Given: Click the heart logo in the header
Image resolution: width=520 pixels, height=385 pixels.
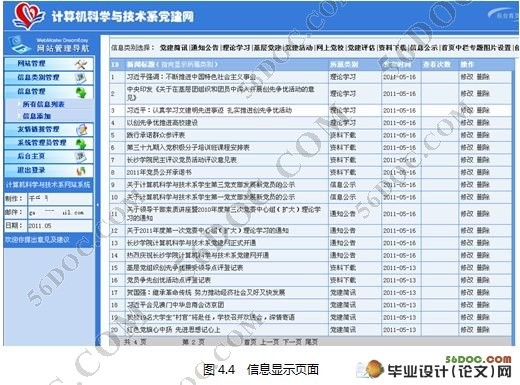Looking at the screenshot, I should tap(28, 15).
